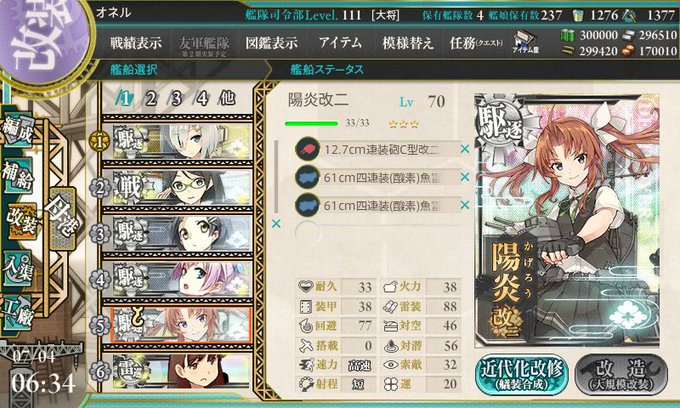The width and height of the screenshot is (680, 408).
Task: Click the 母港 (home port) badge
Action: pos(62,219)
